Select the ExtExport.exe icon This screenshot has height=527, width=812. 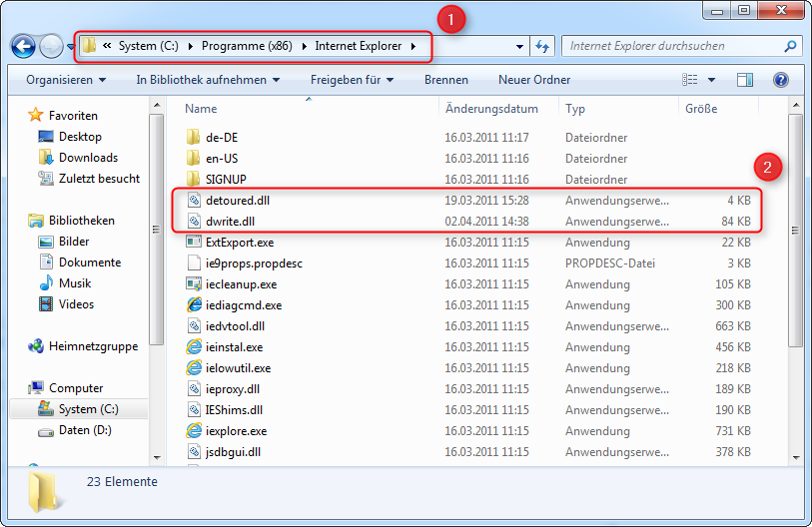tap(194, 242)
